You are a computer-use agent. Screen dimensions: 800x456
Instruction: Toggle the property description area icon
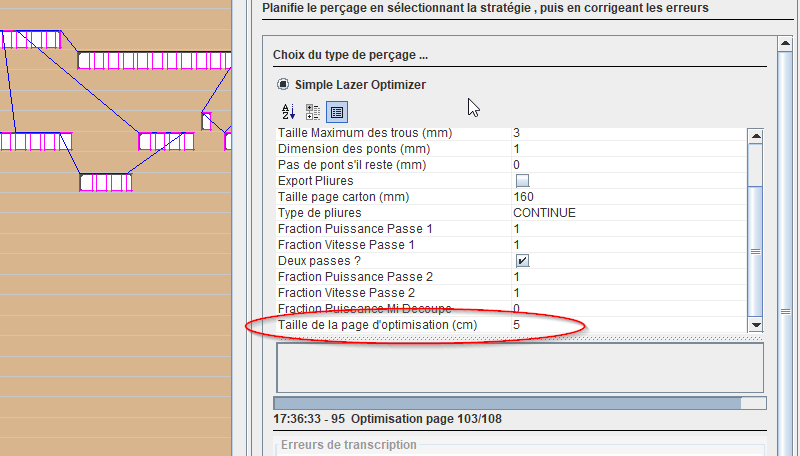337,112
